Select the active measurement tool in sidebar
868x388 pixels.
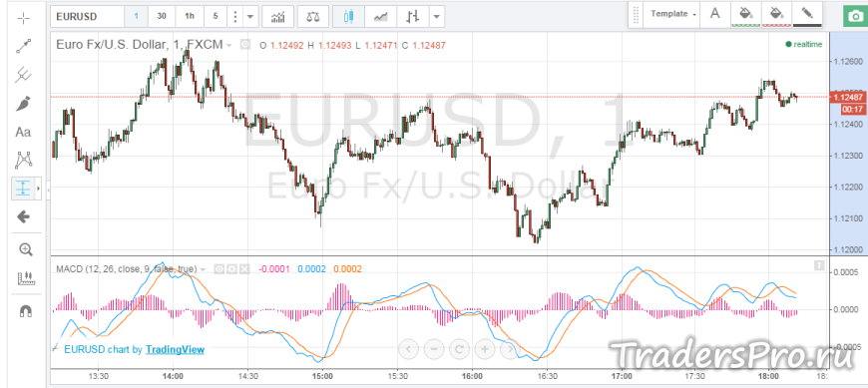click(23, 189)
